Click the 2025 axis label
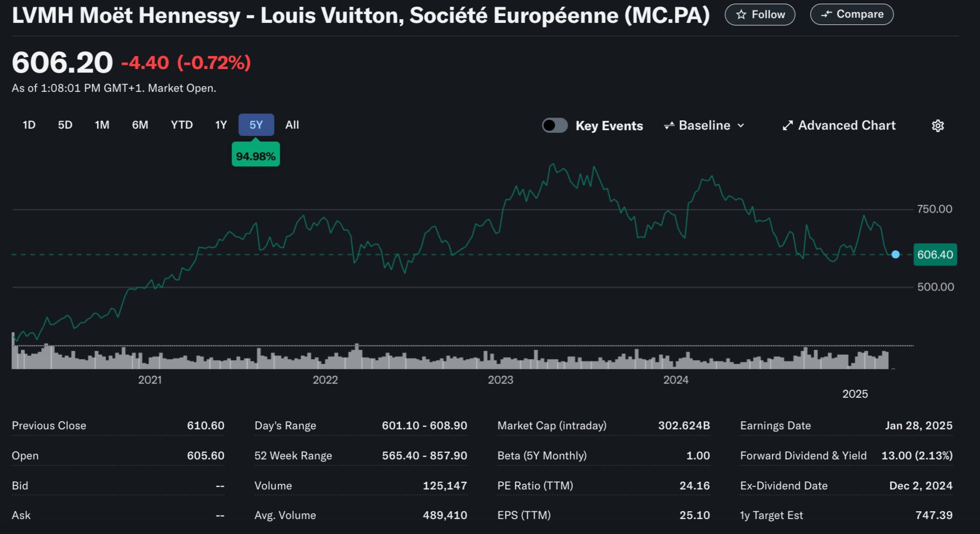 point(855,394)
